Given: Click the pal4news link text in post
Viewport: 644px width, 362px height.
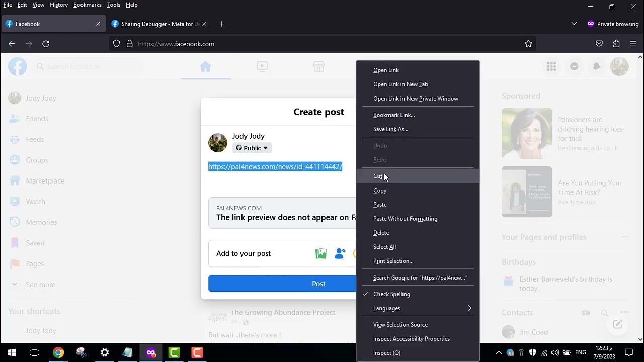Looking at the screenshot, I should [275, 166].
